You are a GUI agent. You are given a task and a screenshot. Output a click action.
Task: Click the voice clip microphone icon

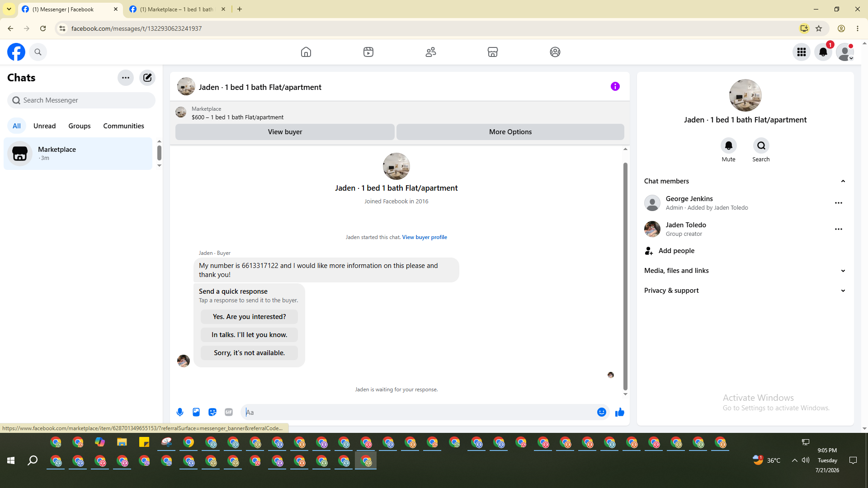(x=180, y=412)
